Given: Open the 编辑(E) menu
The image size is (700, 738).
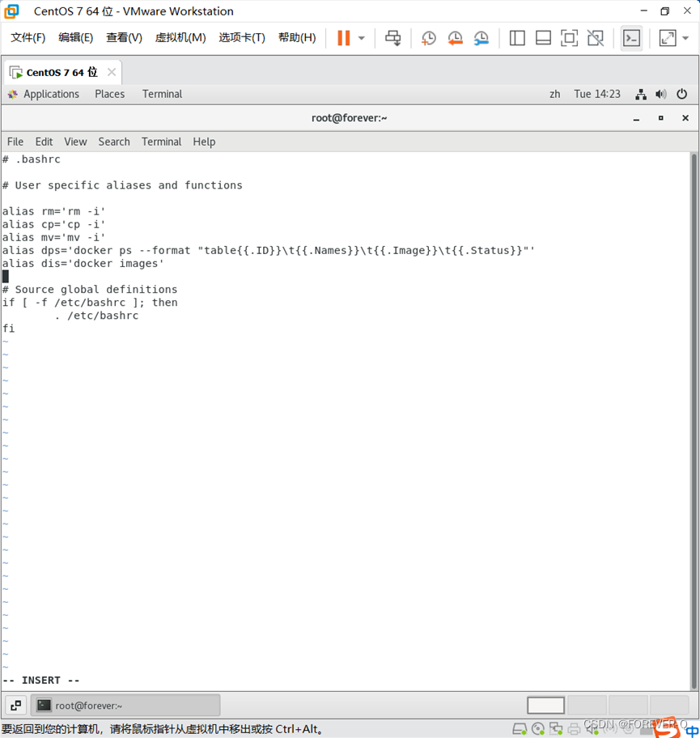Looking at the screenshot, I should [x=76, y=38].
